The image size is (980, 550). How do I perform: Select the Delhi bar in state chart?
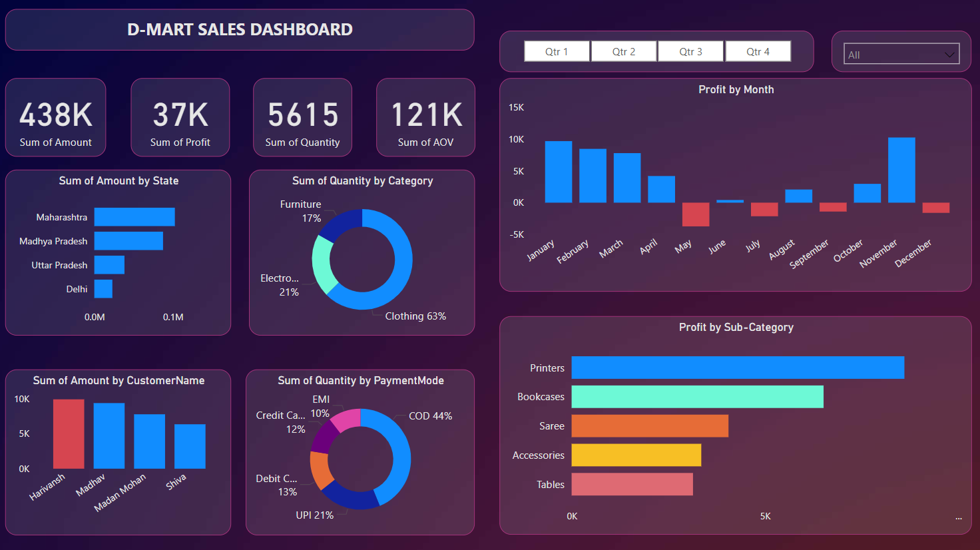pos(103,289)
